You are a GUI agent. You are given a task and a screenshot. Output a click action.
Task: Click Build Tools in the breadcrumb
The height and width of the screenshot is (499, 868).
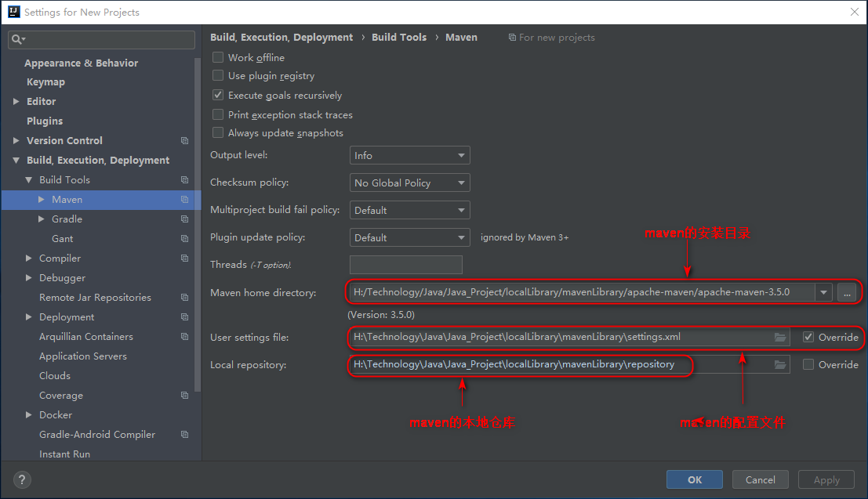pos(399,37)
